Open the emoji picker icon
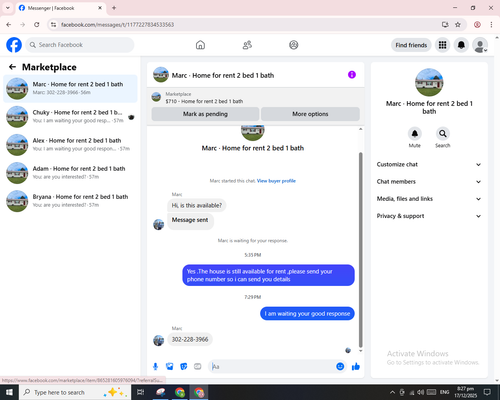 (x=340, y=367)
